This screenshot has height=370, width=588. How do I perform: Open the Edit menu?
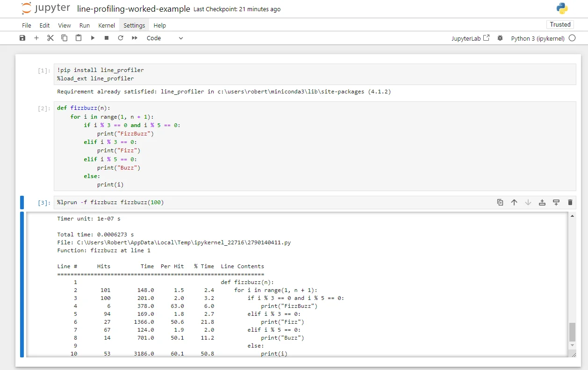click(x=44, y=25)
